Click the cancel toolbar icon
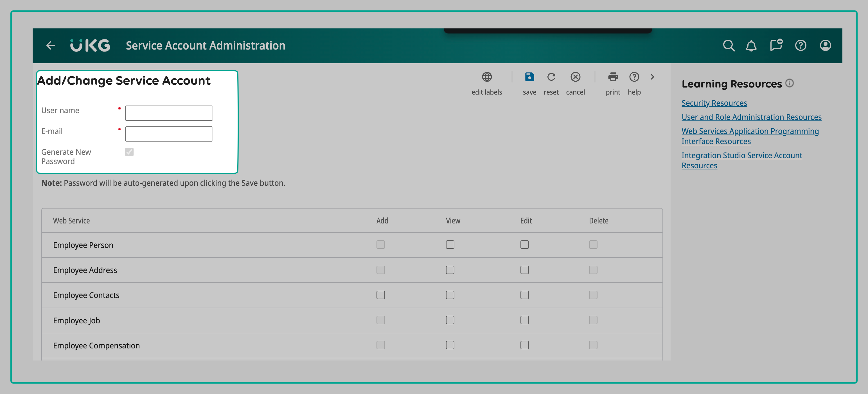 (x=575, y=77)
